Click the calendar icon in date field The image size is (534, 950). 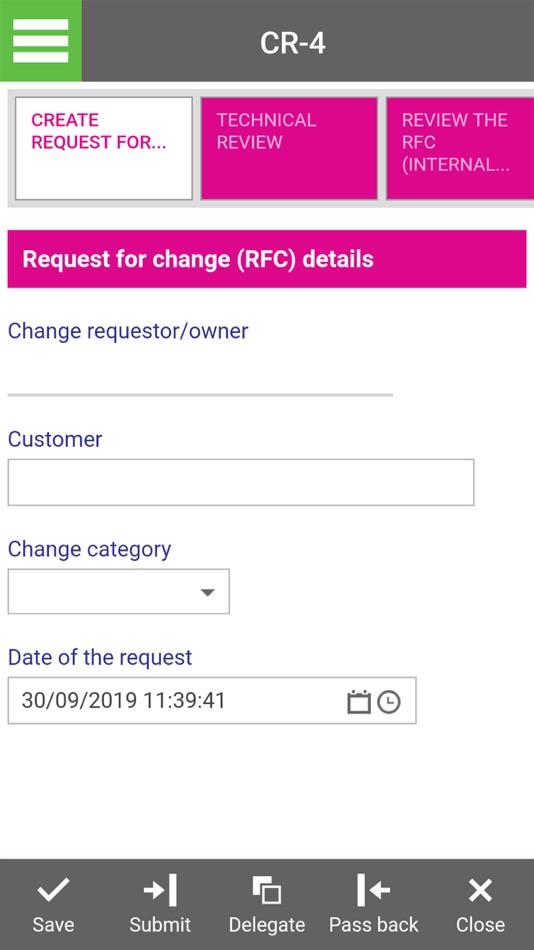pyautogui.click(x=358, y=702)
